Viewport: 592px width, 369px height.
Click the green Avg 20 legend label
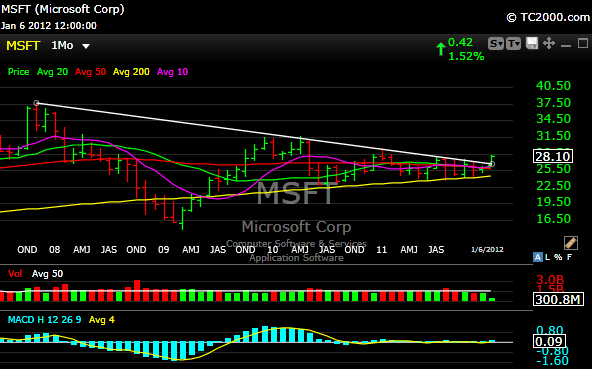52,72
